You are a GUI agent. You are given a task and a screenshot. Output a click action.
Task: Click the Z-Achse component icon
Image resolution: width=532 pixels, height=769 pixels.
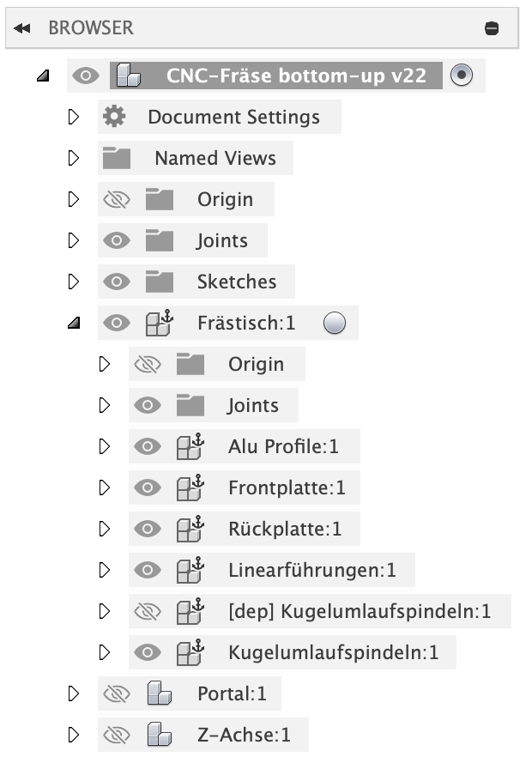pos(158,735)
